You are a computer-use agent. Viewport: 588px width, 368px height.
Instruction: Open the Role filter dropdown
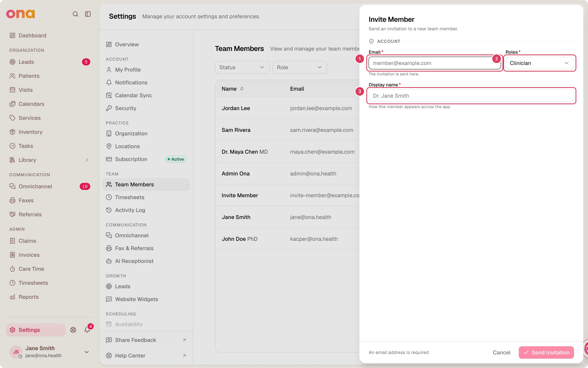tap(299, 67)
